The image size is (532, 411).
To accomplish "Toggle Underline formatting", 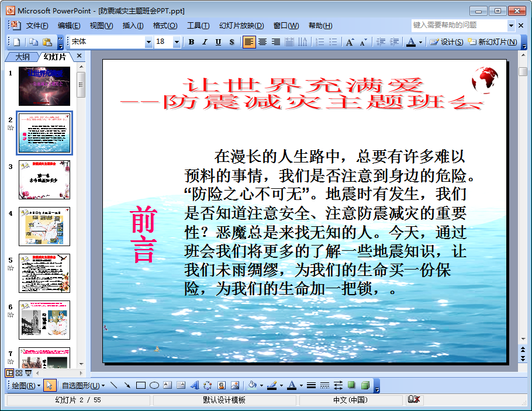I will (x=218, y=42).
